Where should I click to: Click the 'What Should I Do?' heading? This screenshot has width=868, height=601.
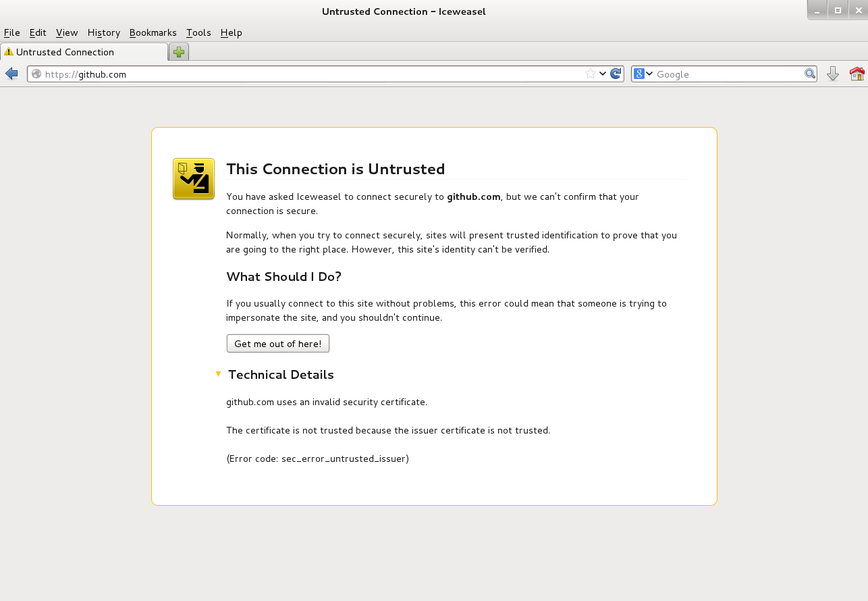[284, 277]
